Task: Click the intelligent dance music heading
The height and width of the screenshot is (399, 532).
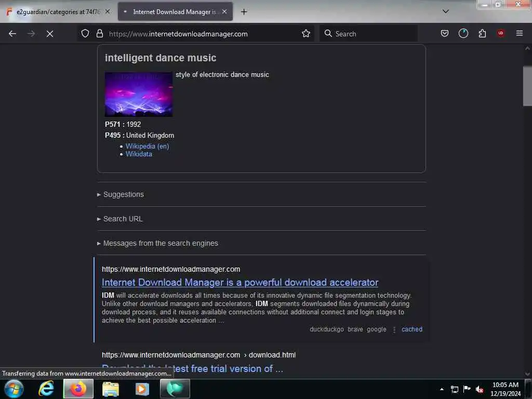Action: pos(161,58)
